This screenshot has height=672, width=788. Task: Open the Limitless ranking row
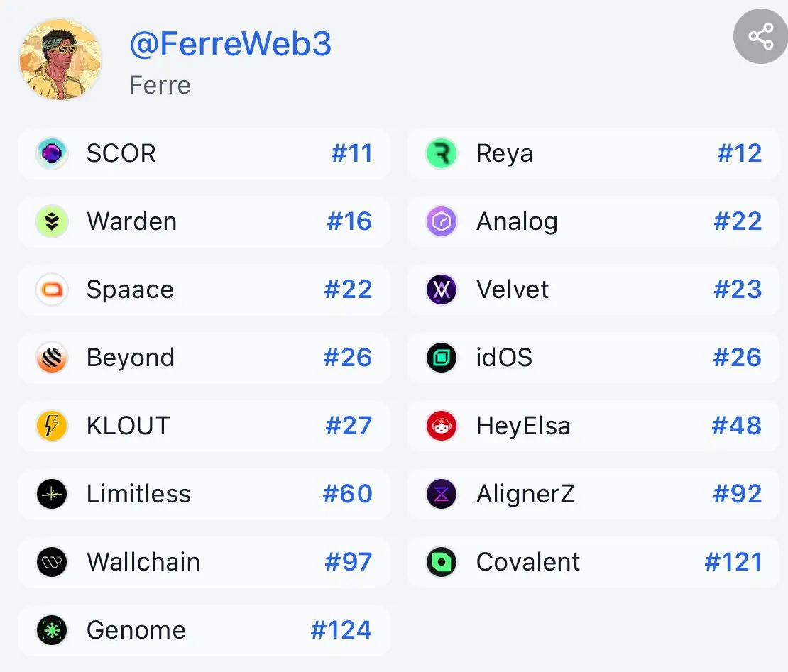point(204,494)
